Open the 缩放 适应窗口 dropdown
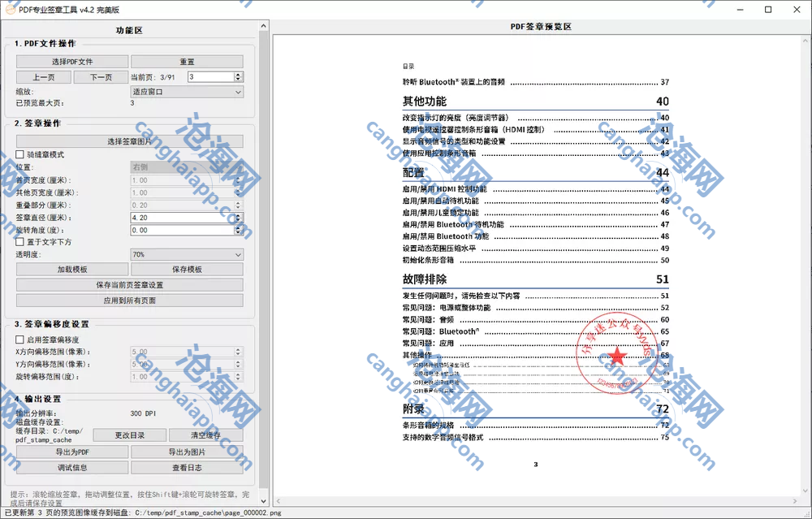812x519 pixels. (x=187, y=92)
